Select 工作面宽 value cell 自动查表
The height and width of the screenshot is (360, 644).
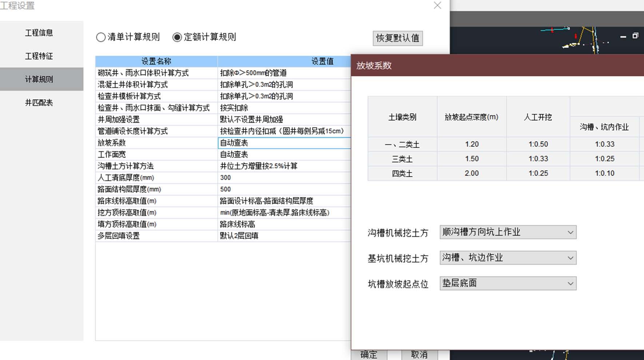point(284,155)
